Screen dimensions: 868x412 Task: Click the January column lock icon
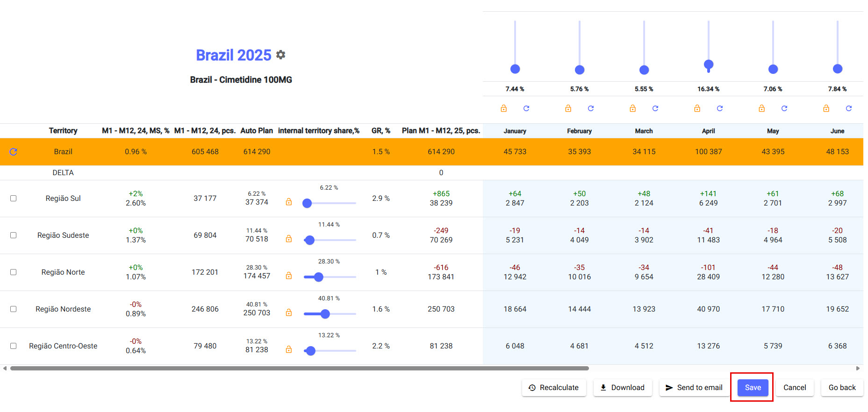[503, 108]
